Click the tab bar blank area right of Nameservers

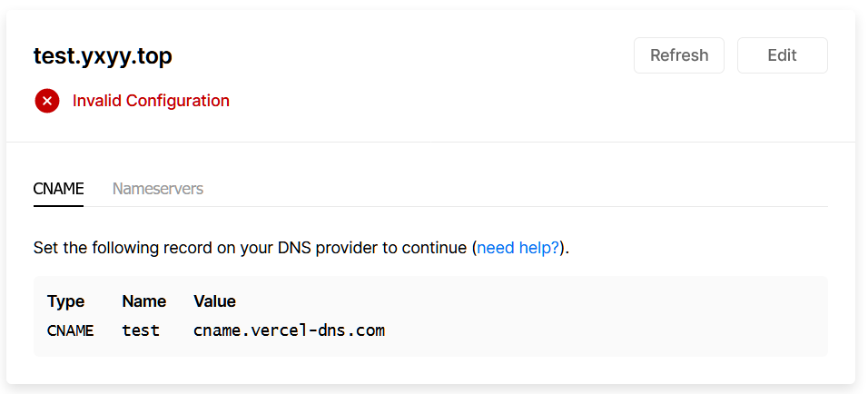[x=508, y=189]
